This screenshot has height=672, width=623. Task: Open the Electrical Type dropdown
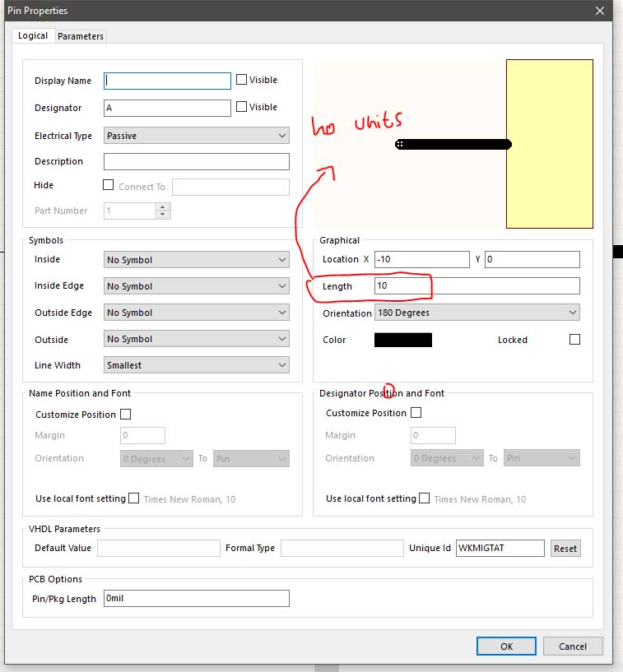click(x=197, y=136)
